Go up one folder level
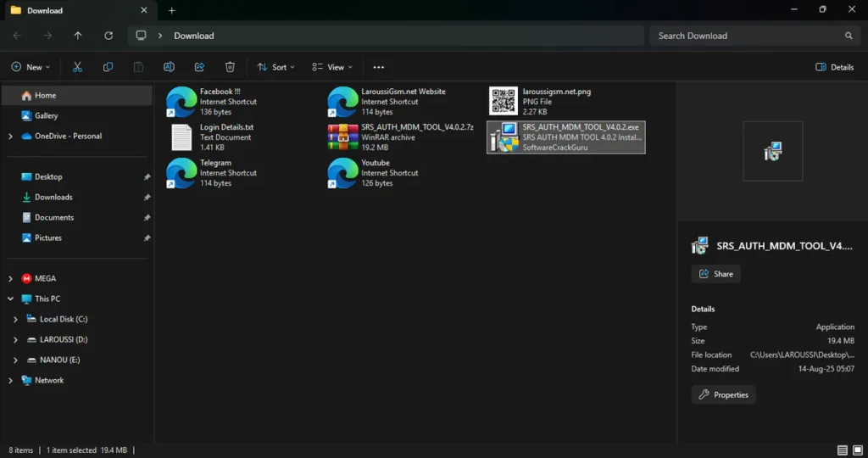The height and width of the screenshot is (458, 868). [78, 36]
